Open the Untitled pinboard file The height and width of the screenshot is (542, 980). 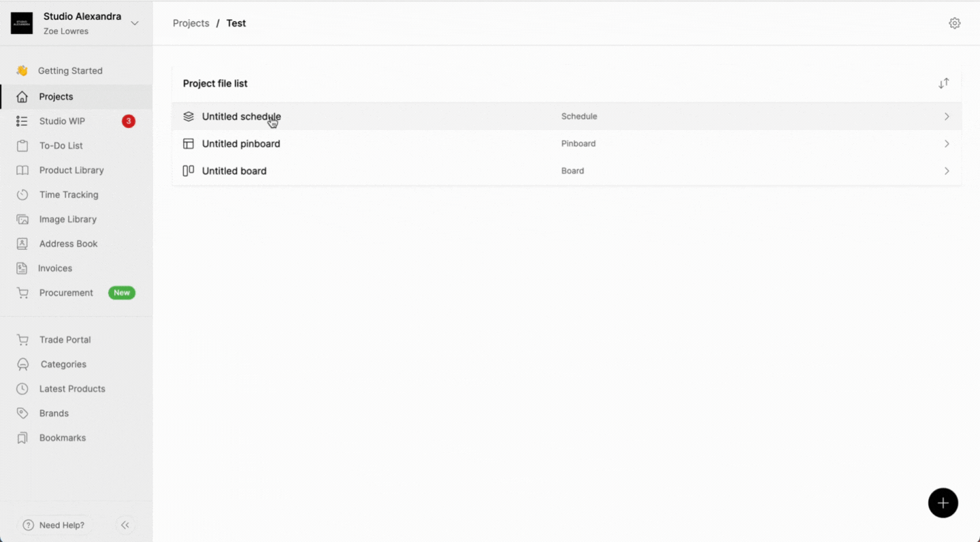pyautogui.click(x=241, y=144)
